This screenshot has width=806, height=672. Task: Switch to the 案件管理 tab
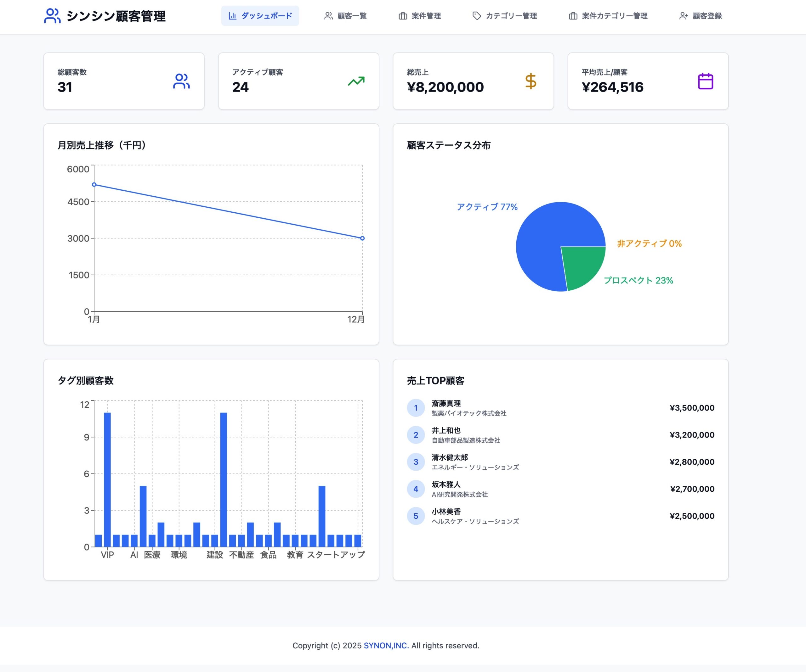click(x=419, y=16)
